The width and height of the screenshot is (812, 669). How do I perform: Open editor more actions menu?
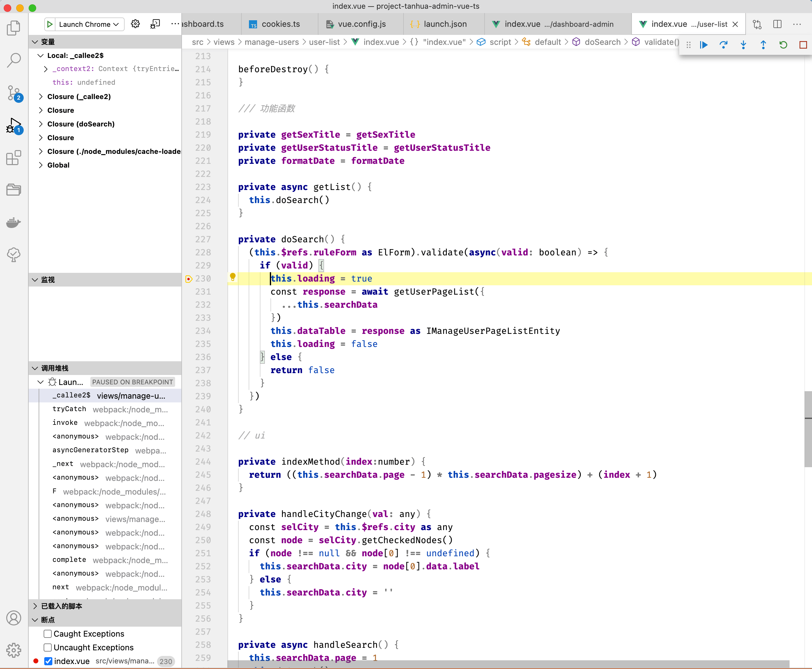(x=797, y=24)
